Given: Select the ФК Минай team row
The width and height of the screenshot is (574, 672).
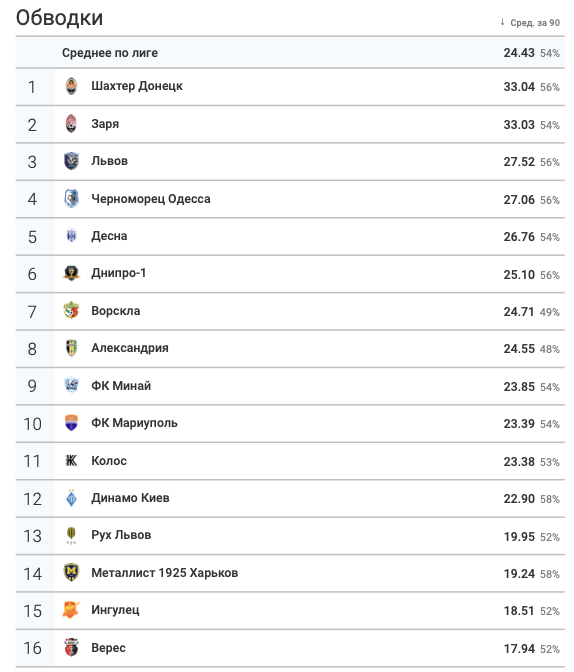Looking at the screenshot, I should (290, 386).
